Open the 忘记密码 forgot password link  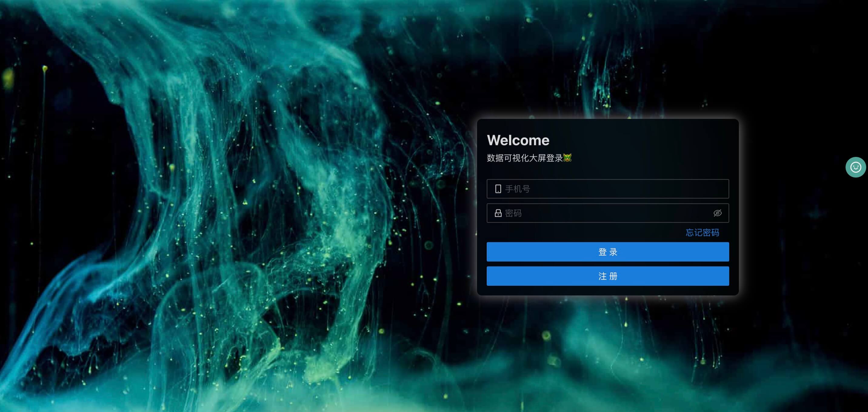[x=702, y=232]
